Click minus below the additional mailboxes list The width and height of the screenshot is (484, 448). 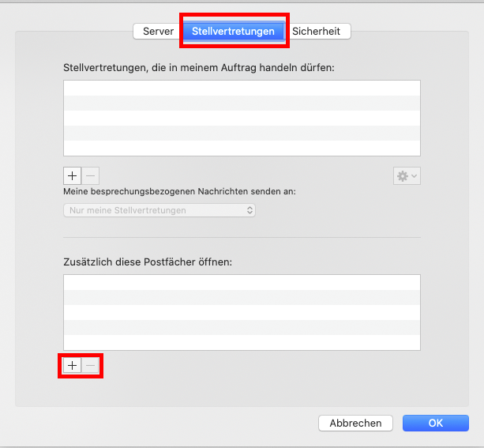pyautogui.click(x=91, y=366)
